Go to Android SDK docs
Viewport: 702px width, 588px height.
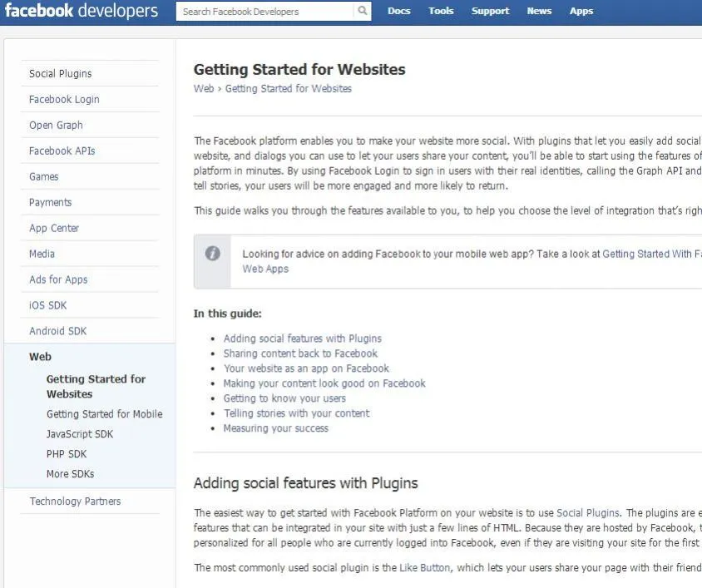(57, 331)
